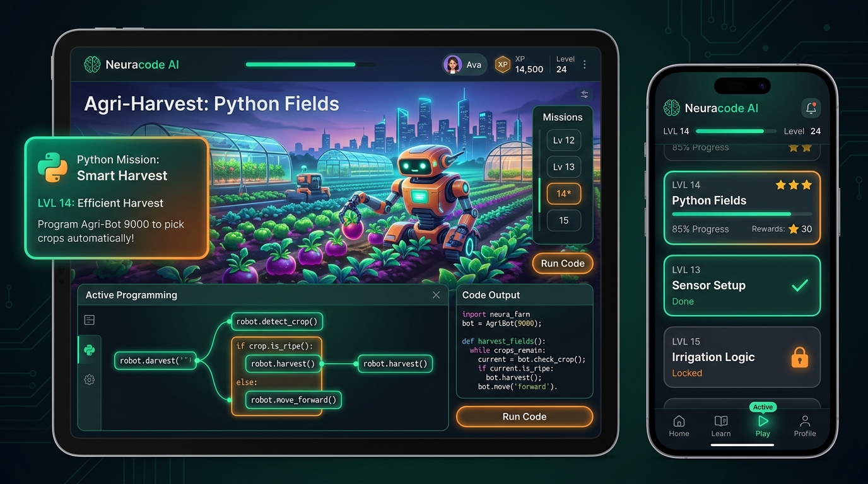
Task: Close the Active Programming panel
Action: point(436,295)
